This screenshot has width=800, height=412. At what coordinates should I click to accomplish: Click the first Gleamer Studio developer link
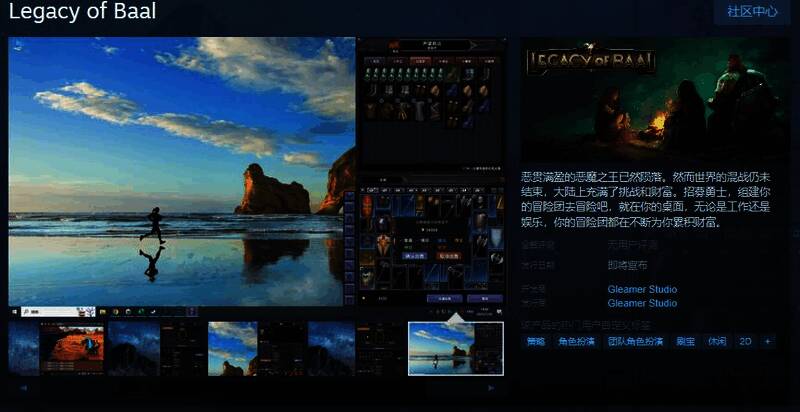[642, 289]
